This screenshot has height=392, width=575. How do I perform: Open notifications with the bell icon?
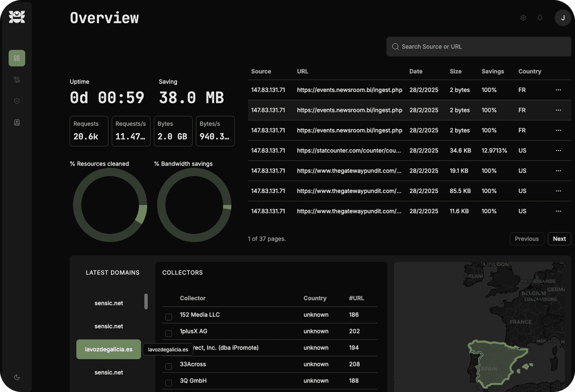(x=540, y=18)
